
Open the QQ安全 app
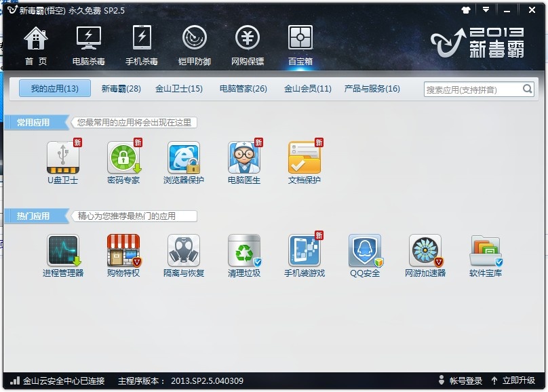365,251
